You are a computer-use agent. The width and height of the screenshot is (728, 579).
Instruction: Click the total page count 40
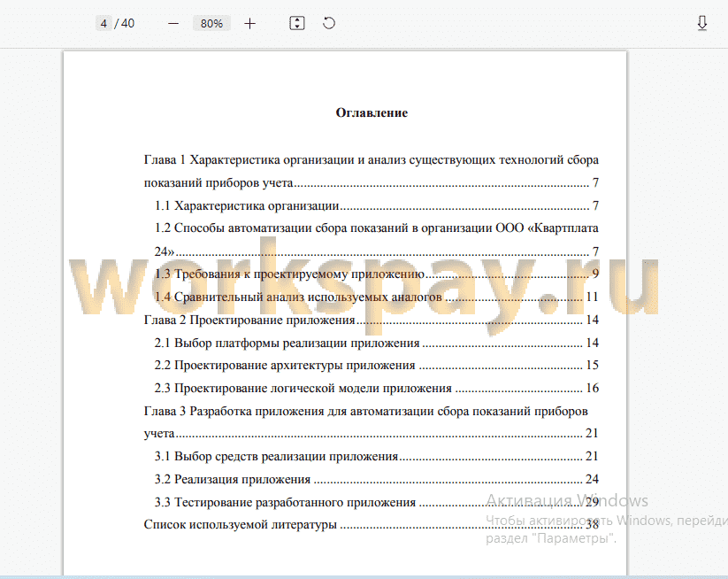pyautogui.click(x=127, y=23)
